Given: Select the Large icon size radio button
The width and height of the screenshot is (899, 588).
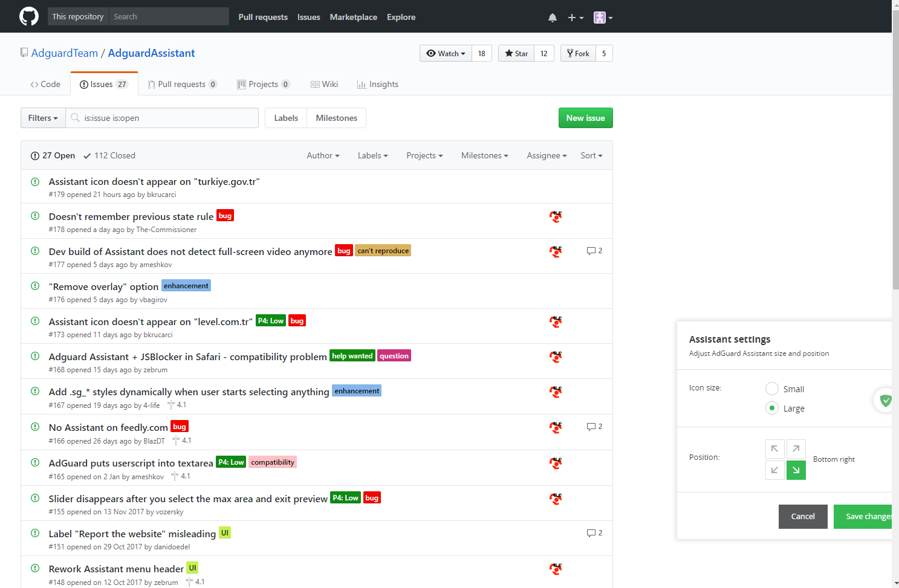Looking at the screenshot, I should tap(771, 408).
